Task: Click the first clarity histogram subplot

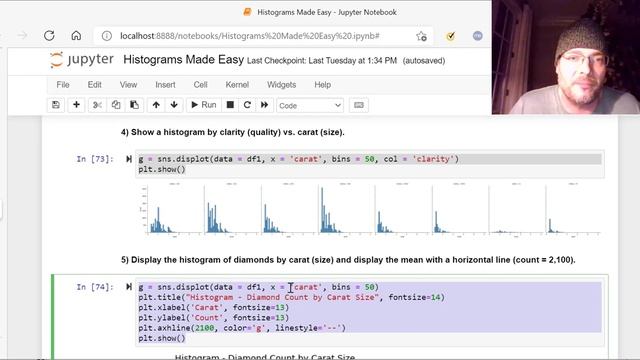Action: pyautogui.click(x=171, y=210)
